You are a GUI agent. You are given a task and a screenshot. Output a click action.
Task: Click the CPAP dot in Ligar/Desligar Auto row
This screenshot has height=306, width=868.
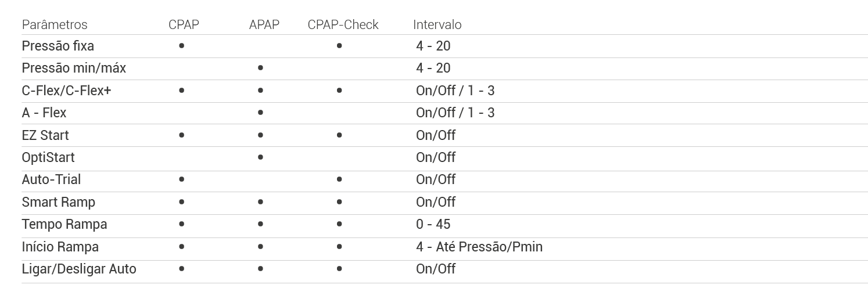182,269
